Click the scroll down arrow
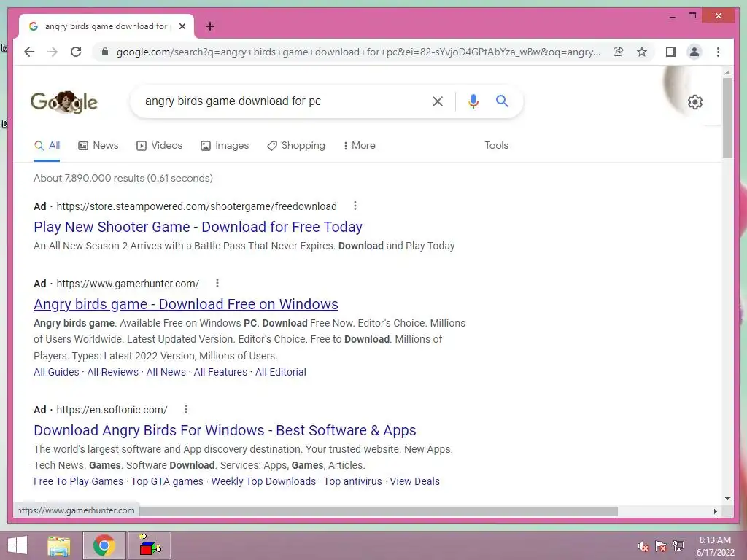Viewport: 747px width, 560px height. point(727,499)
